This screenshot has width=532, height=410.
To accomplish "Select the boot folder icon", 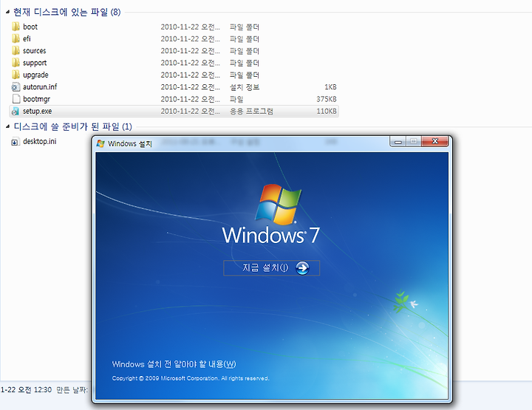I will pos(16,27).
